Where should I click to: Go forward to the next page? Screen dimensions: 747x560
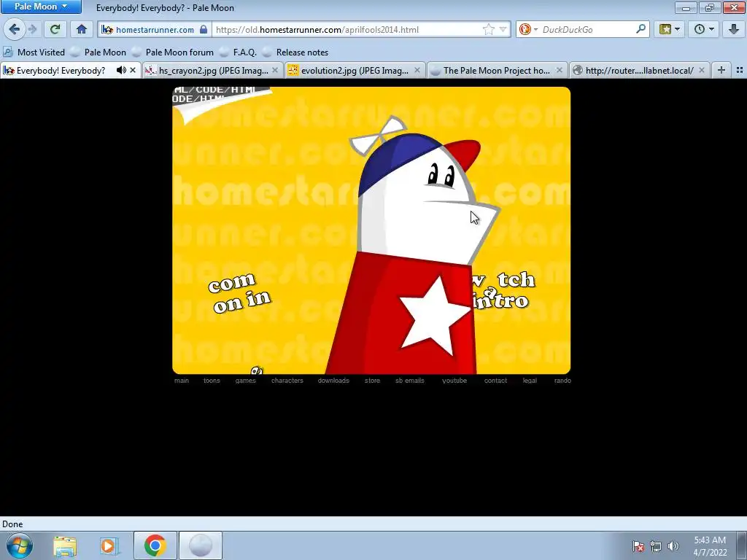32,29
